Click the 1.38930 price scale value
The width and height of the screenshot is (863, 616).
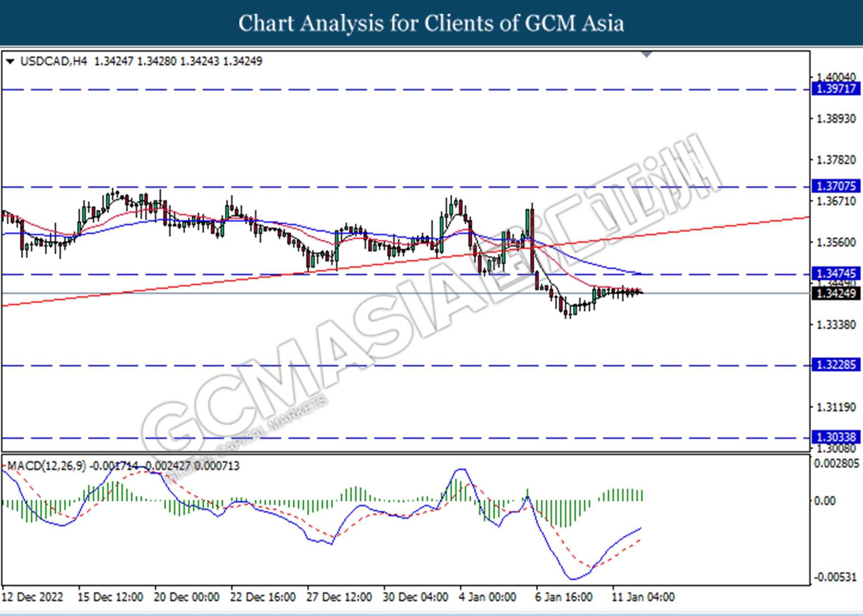tap(836, 119)
